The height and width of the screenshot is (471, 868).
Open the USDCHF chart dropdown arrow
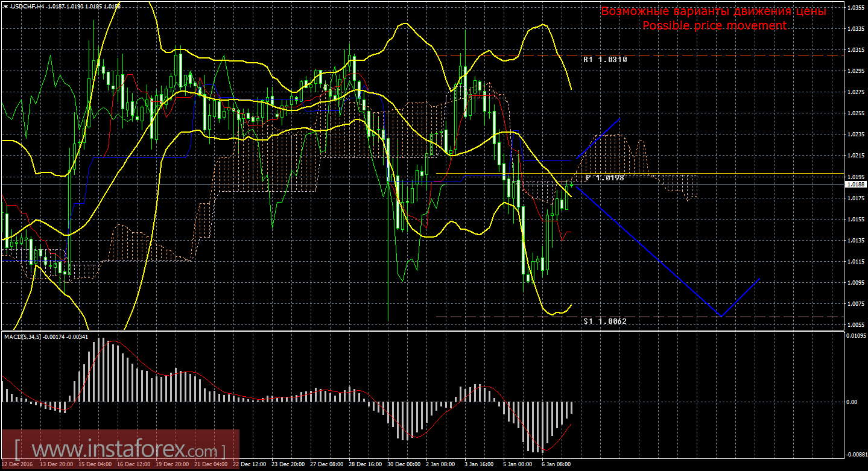coord(5,5)
